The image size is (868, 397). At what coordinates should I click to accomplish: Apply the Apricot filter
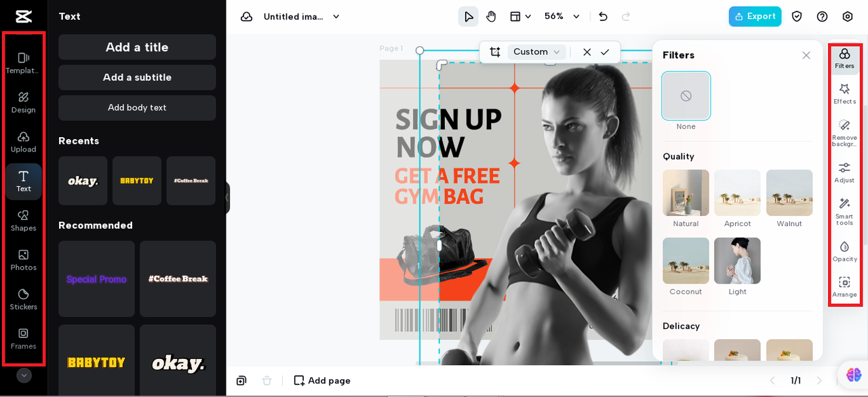click(737, 193)
